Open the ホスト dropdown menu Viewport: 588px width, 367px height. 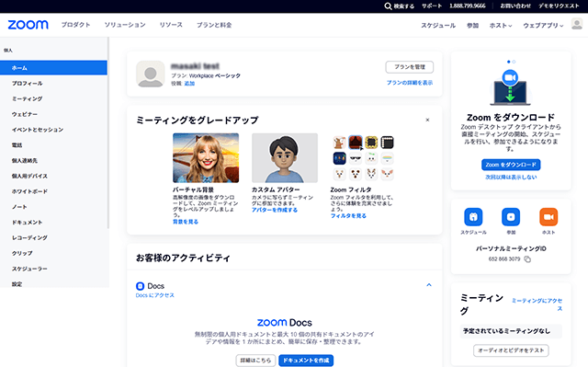point(501,26)
